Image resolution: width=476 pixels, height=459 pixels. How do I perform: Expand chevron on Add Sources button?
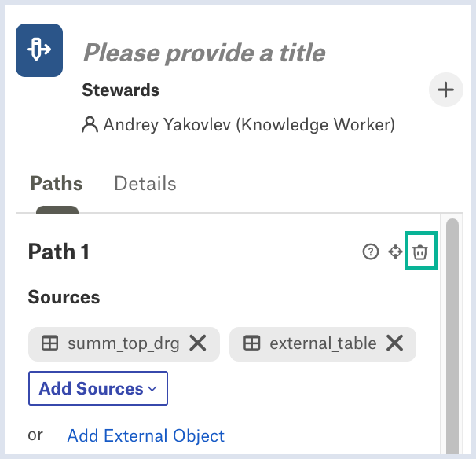tap(152, 389)
